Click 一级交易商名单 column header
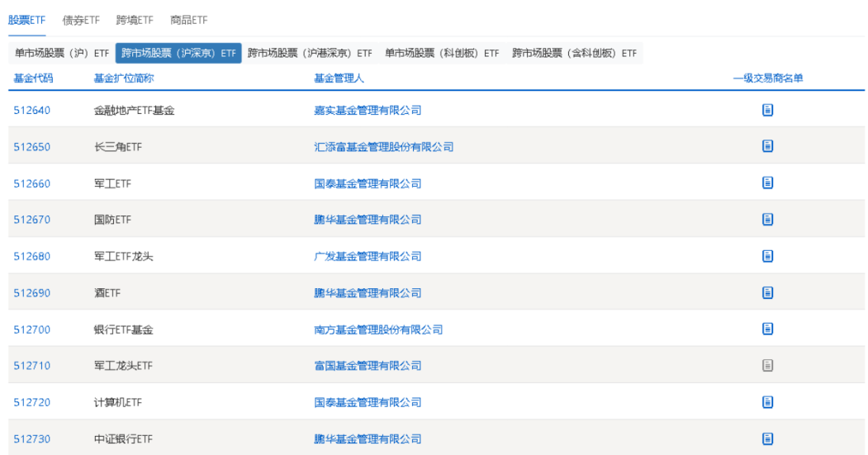The image size is (868, 455). click(768, 78)
